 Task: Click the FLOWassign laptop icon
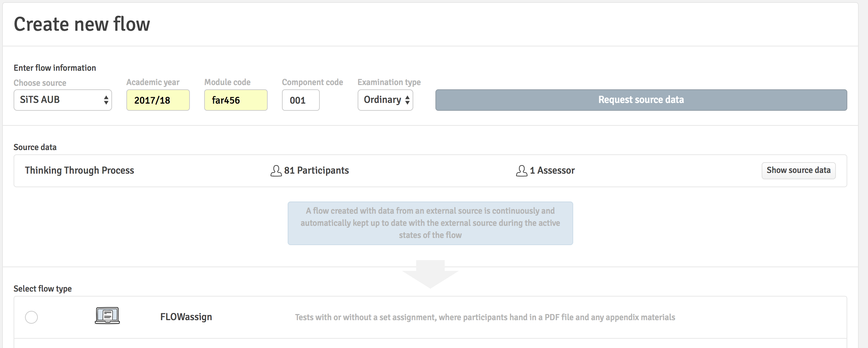click(107, 315)
